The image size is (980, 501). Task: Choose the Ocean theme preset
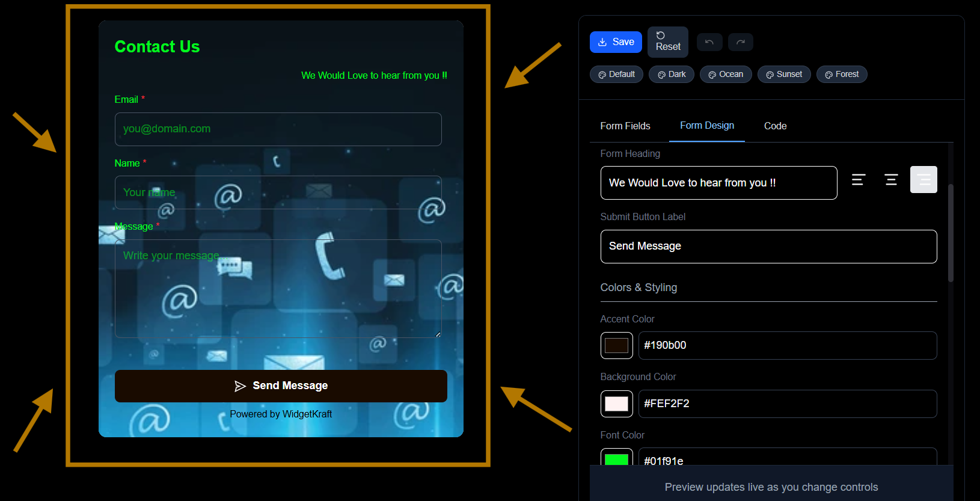pos(726,75)
